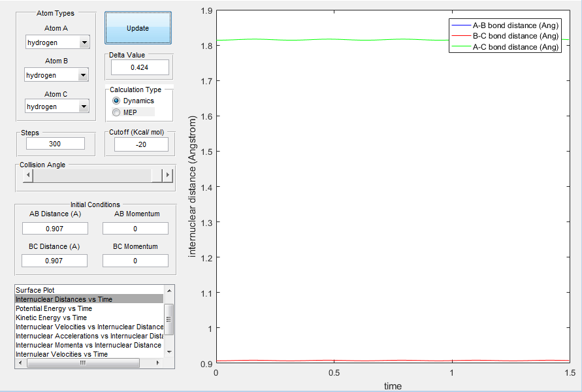
Task: Click the plot list scroll down arrow
Action: [x=169, y=352]
